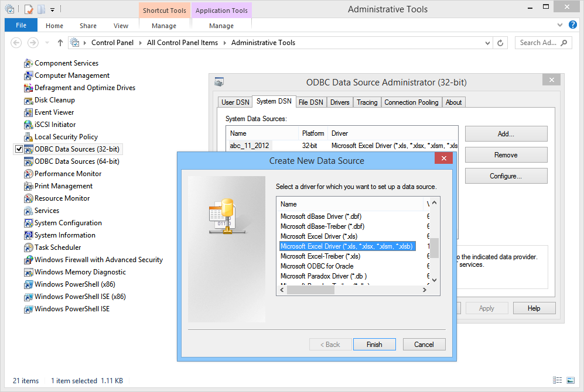This screenshot has width=584, height=392.
Task: Open recent locations dropdown arrow
Action: pyautogui.click(x=47, y=43)
